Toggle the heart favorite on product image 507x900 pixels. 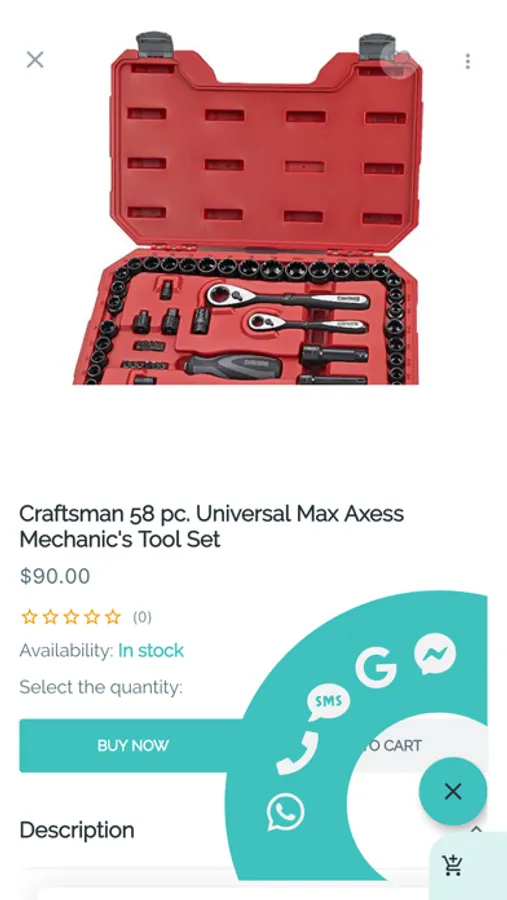pos(400,61)
